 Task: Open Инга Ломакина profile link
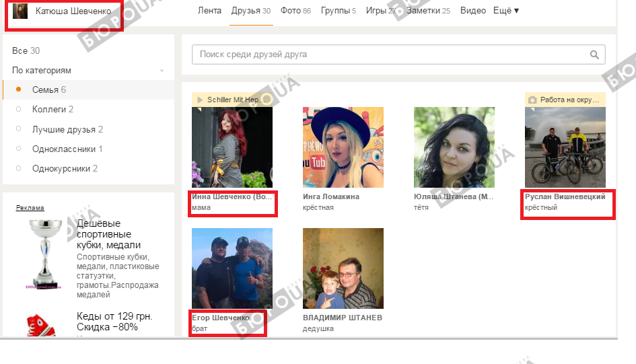pos(331,196)
